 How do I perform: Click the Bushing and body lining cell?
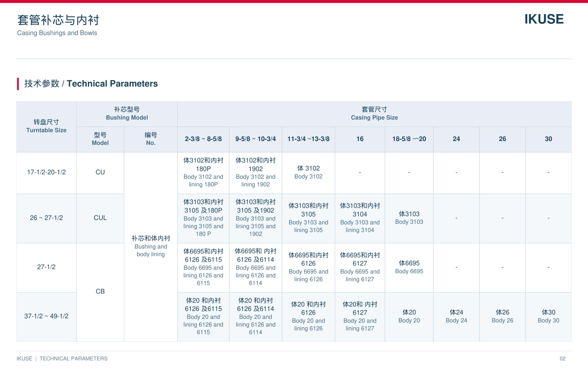click(x=151, y=247)
